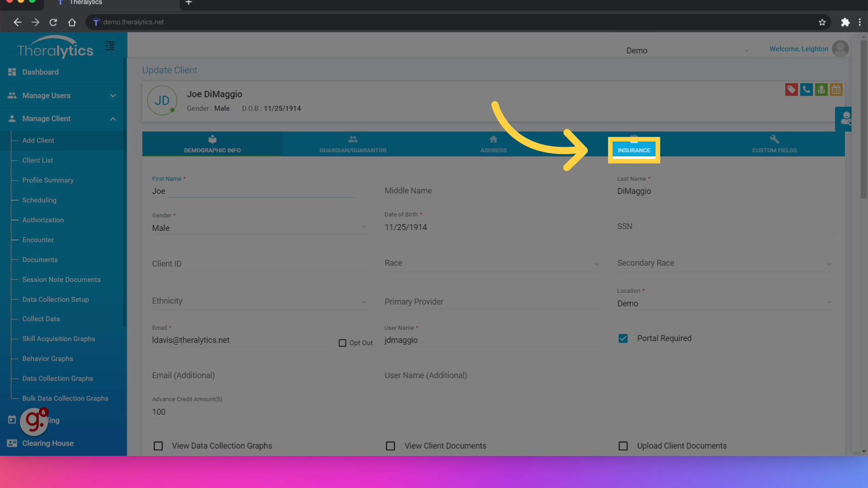Open the Demographic Info tab
Image resolution: width=868 pixels, height=488 pixels.
coord(212,144)
